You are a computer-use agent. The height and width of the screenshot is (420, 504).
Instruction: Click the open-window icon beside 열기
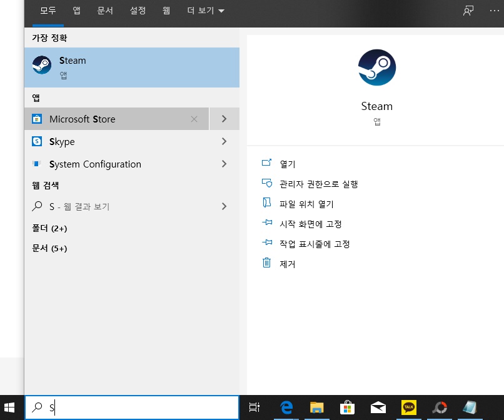click(x=266, y=162)
